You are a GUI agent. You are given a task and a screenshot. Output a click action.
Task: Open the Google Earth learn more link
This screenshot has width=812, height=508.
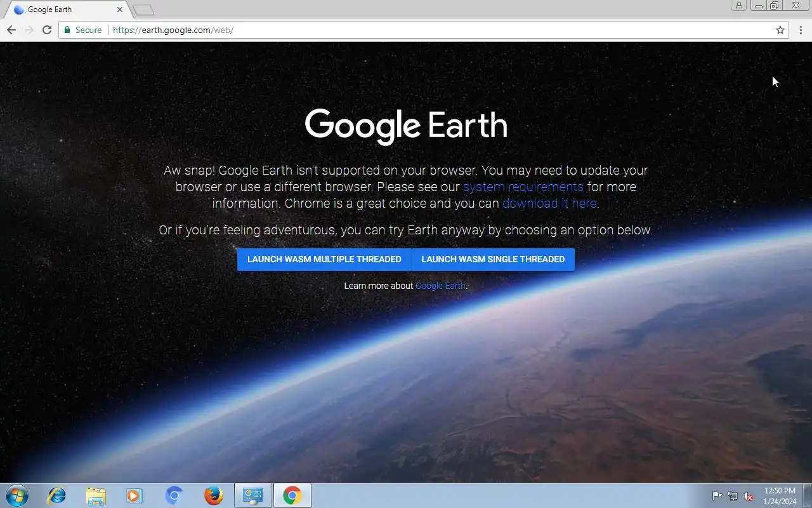(x=440, y=286)
